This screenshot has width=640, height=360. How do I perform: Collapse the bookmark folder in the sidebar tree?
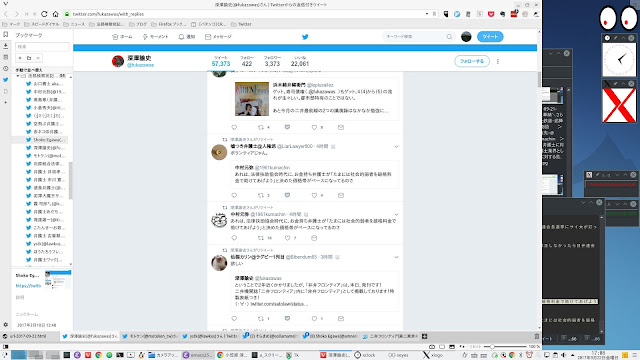pyautogui.click(x=18, y=76)
